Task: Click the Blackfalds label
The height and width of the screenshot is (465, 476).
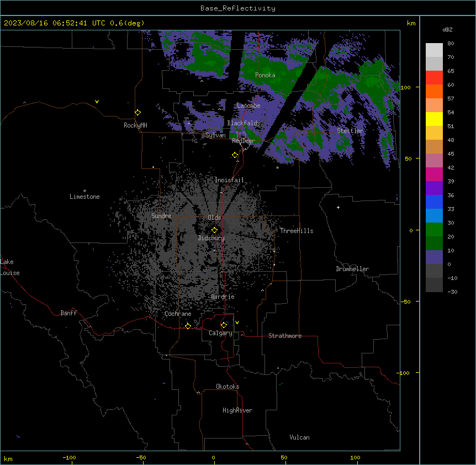Action: (244, 123)
